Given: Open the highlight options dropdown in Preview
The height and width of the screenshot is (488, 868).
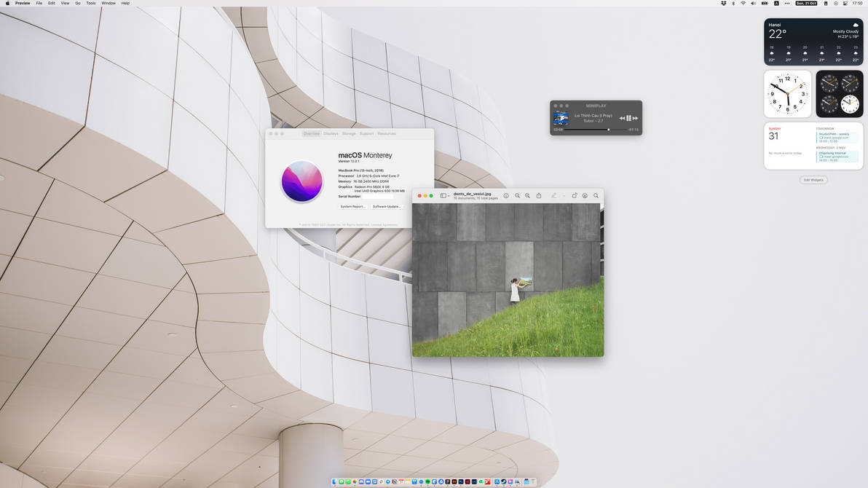Looking at the screenshot, I should pos(564,196).
